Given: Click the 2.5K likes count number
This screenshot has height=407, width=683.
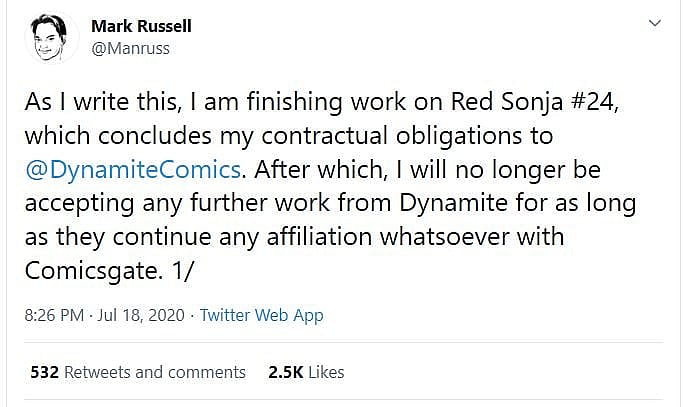Looking at the screenshot, I should tap(285, 372).
